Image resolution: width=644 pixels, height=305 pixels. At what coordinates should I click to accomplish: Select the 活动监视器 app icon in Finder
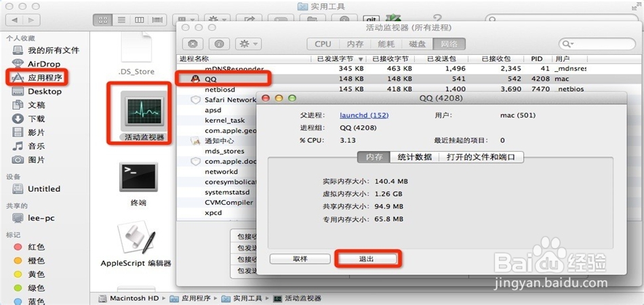(144, 111)
